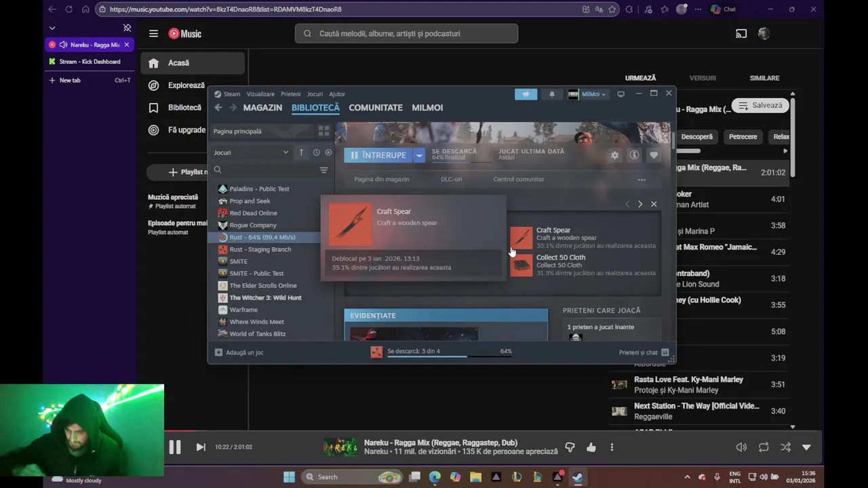Select The Witcher 3: Wild Hunt in library
This screenshot has height=488, width=868.
(265, 298)
